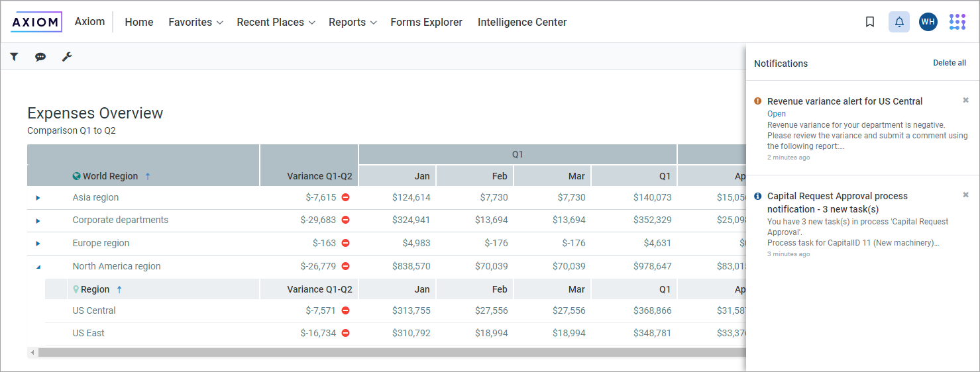Image resolution: width=980 pixels, height=372 pixels.
Task: Expand the Asia region row
Action: (x=38, y=198)
